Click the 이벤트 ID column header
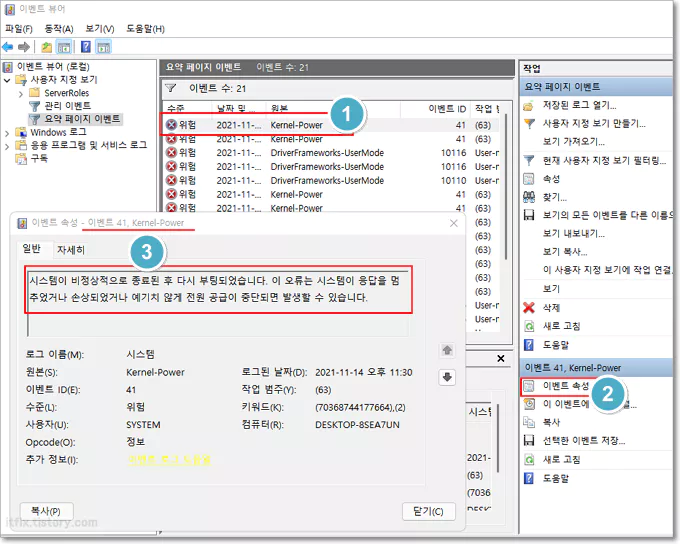The width and height of the screenshot is (680, 544). coord(447,108)
